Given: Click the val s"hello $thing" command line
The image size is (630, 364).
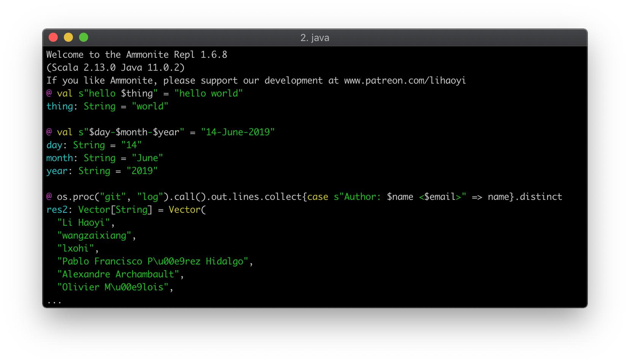Looking at the screenshot, I should click(144, 93).
